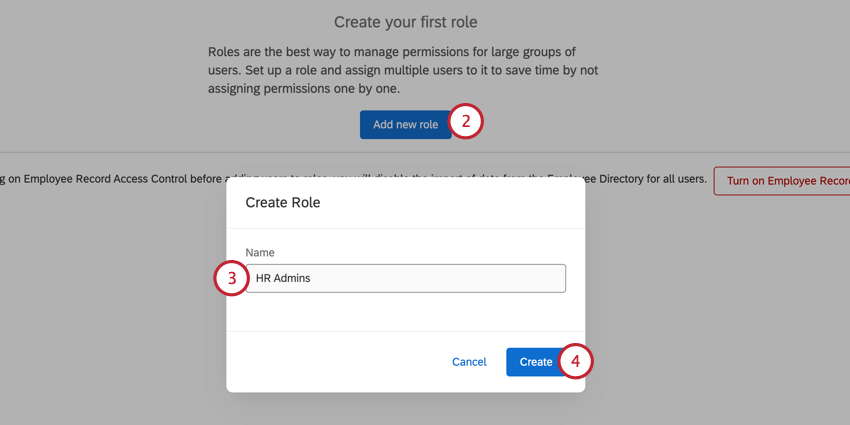Viewport: 850px width, 425px height.
Task: Click the red step 4 circle marker
Action: click(576, 361)
